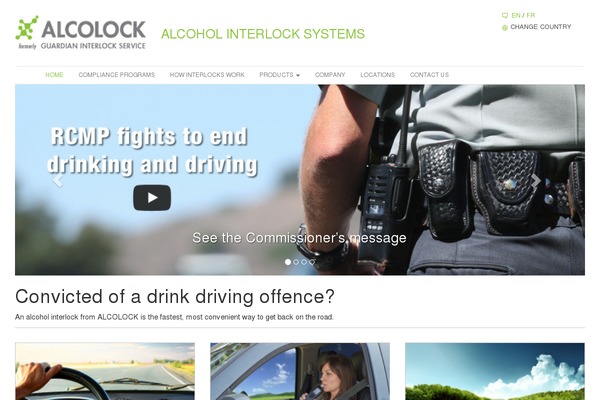Play the Commissioner's message video

pos(152,198)
